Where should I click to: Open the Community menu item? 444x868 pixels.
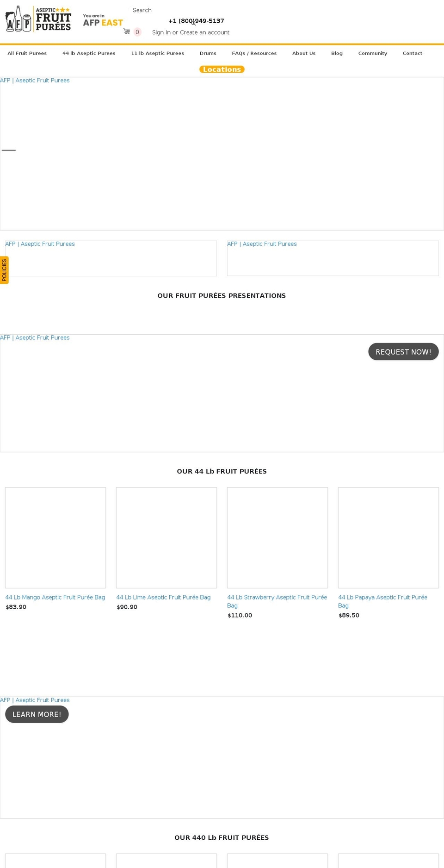[373, 53]
